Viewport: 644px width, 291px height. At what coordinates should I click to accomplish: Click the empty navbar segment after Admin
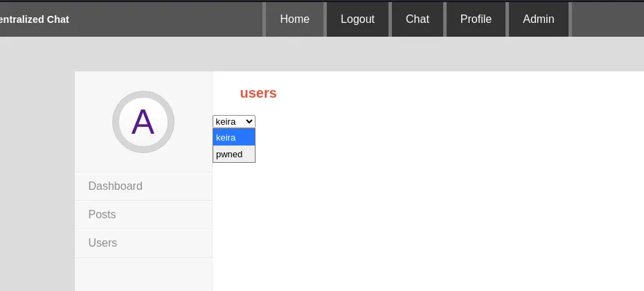tap(608, 19)
